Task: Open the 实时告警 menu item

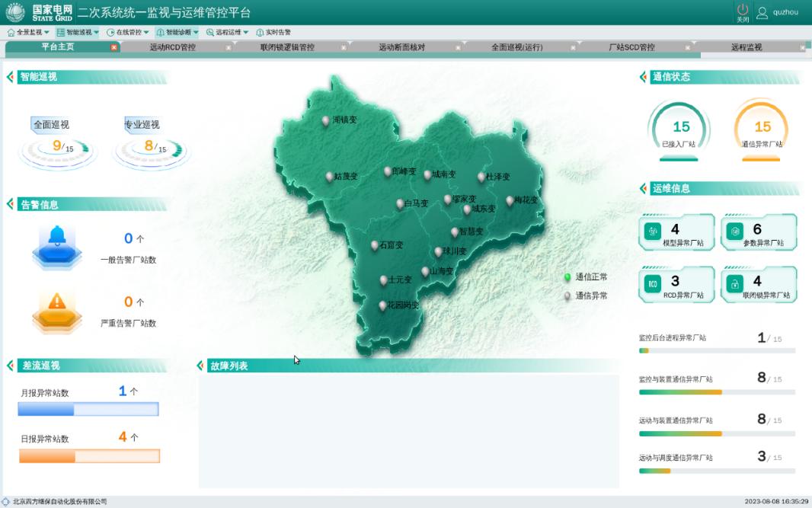Action: click(273, 33)
